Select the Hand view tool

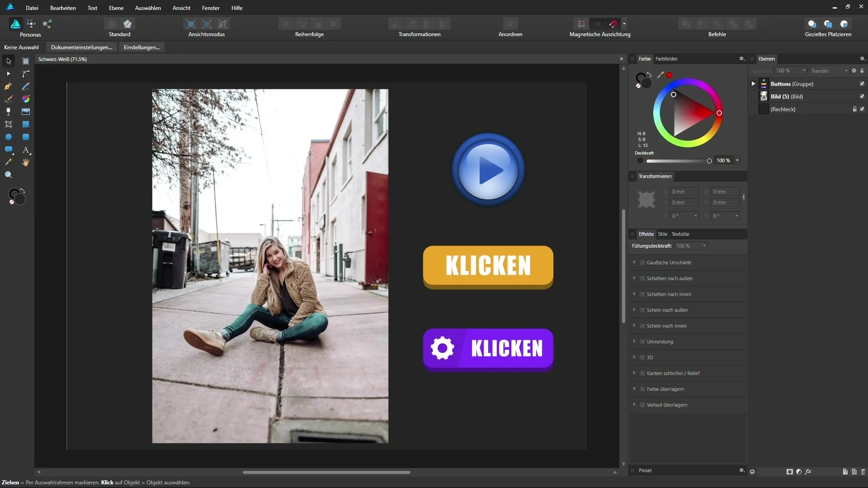point(26,162)
